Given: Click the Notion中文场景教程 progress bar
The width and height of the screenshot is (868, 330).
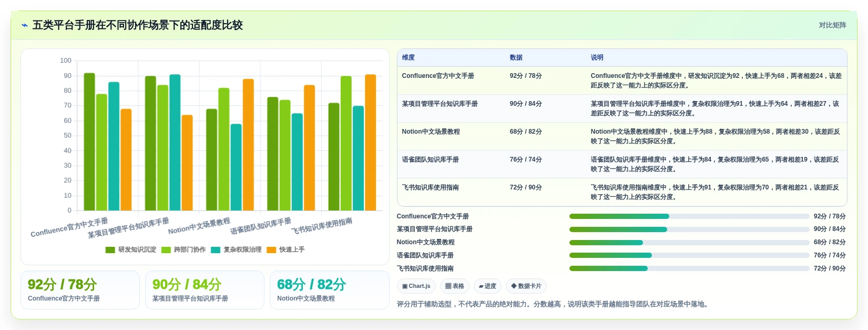Looking at the screenshot, I should click(689, 243).
